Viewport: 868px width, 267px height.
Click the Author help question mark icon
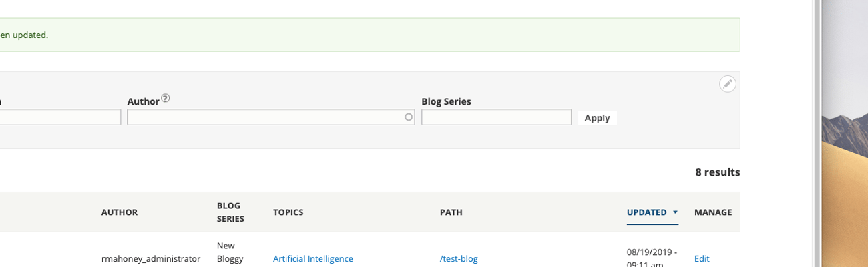[166, 98]
